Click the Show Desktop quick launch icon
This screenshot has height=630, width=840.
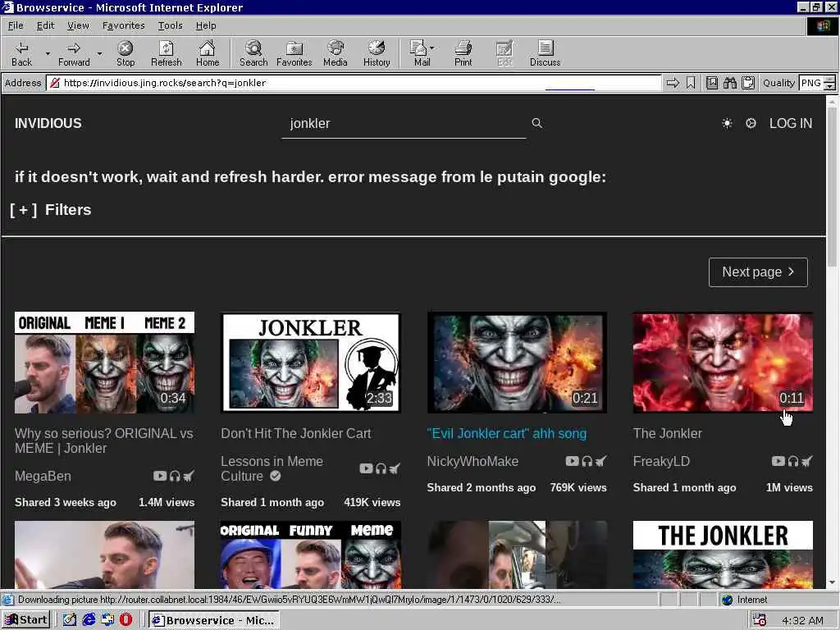pyautogui.click(x=71, y=620)
